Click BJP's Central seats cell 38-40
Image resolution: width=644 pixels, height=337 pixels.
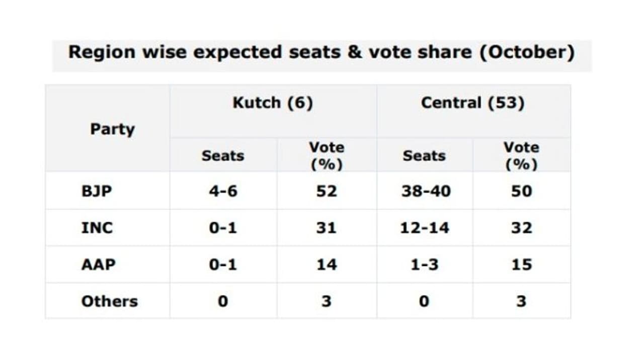click(x=426, y=191)
